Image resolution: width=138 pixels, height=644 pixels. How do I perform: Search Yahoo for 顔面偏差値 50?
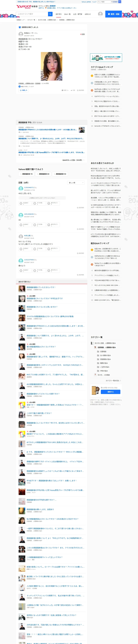point(60,174)
